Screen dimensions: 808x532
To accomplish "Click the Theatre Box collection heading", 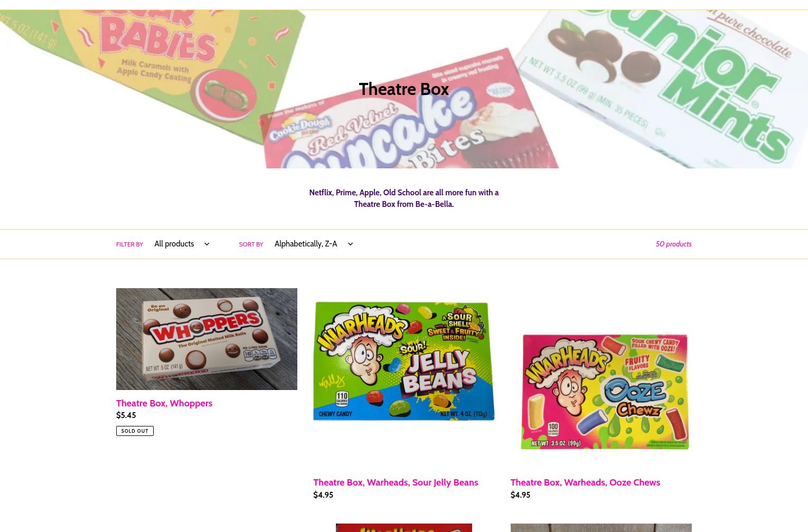I will pyautogui.click(x=403, y=89).
